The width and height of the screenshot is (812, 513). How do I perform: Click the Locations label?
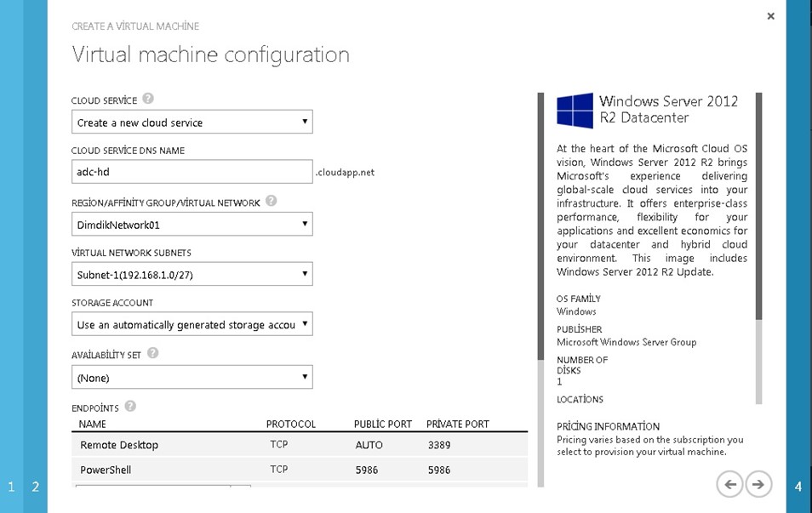coord(580,399)
